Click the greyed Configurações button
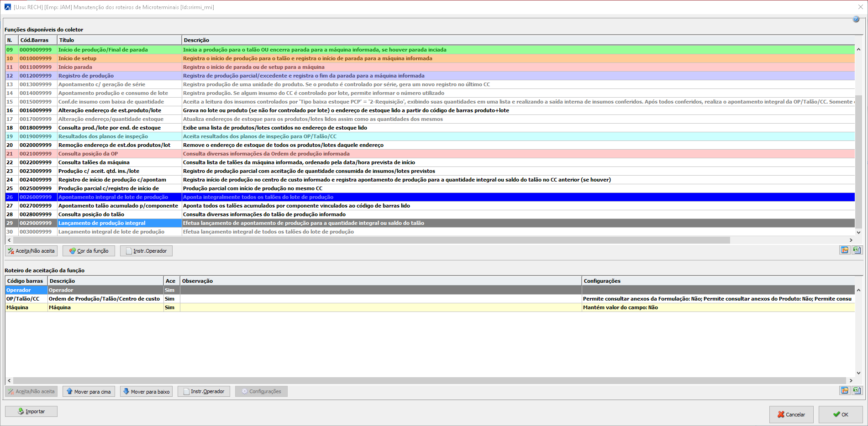The height and width of the screenshot is (426, 868). coord(261,391)
